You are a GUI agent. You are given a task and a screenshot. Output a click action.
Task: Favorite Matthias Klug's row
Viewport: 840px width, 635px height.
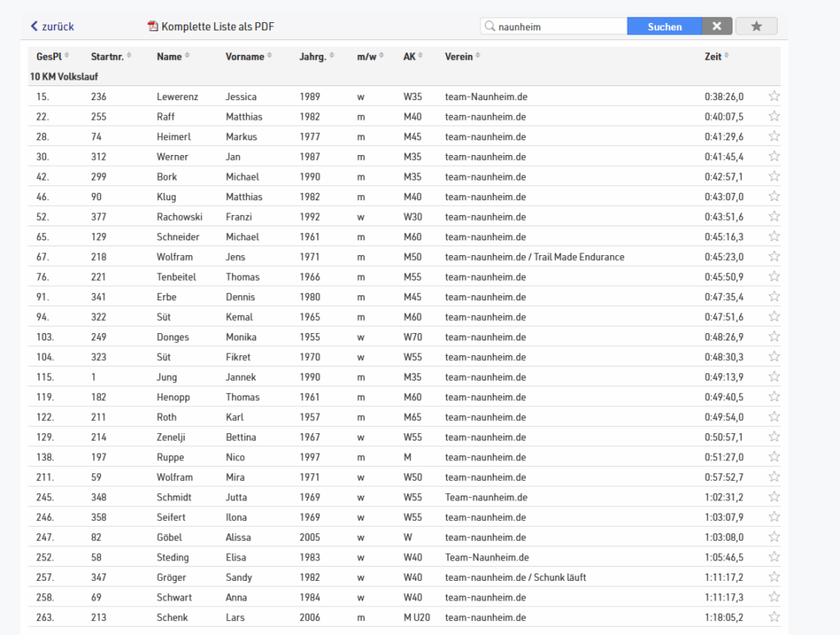click(x=774, y=196)
